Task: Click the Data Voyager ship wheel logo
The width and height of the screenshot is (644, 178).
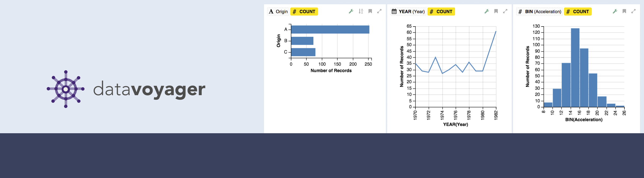Action: click(66, 89)
